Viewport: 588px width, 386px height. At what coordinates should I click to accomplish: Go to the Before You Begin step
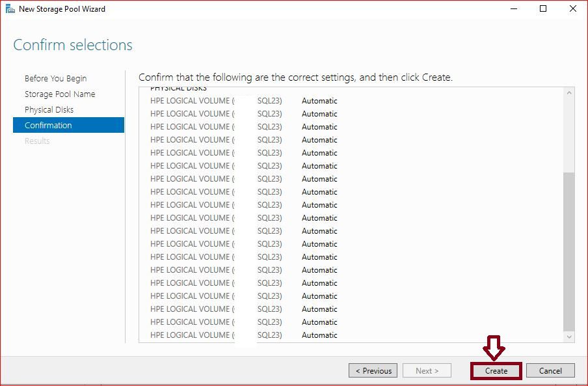(x=55, y=78)
